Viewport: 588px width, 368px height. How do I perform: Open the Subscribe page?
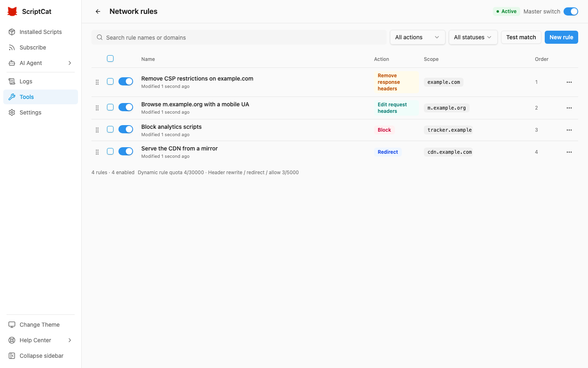[x=40, y=47]
